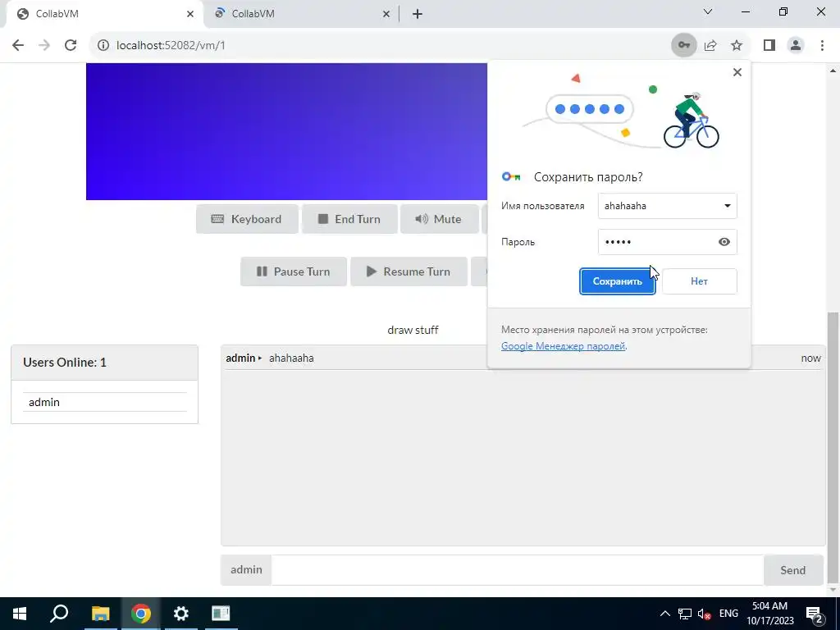Close the save password popup
This screenshot has width=840, height=630.
coord(737,72)
